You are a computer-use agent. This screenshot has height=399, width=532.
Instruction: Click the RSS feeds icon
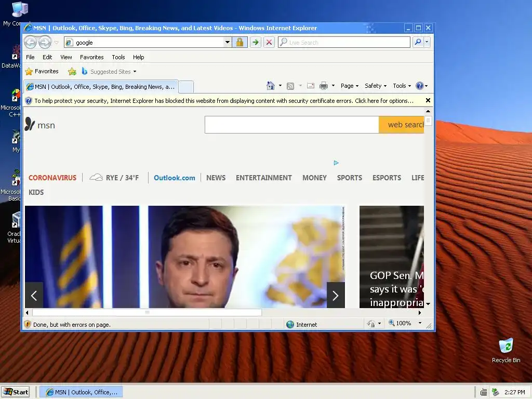click(x=290, y=86)
